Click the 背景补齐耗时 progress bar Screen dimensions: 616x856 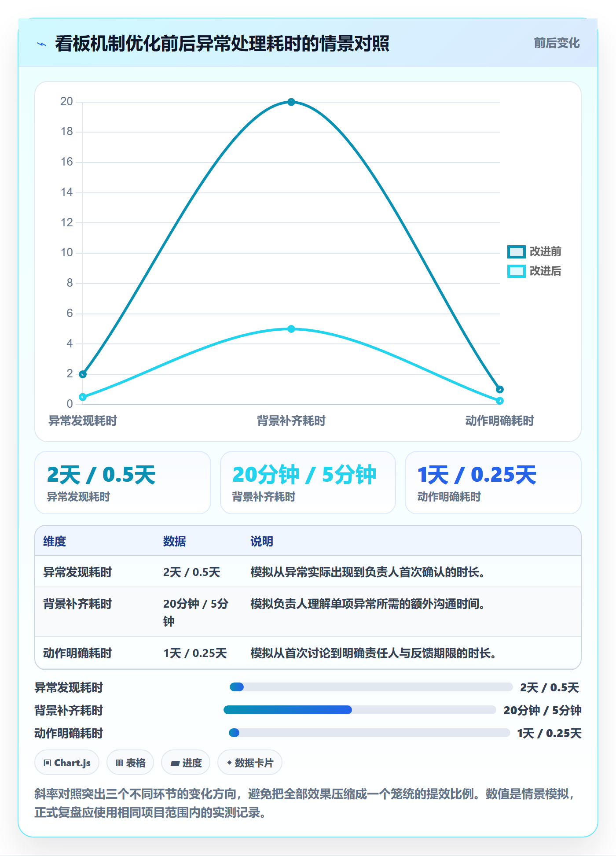[x=360, y=710]
